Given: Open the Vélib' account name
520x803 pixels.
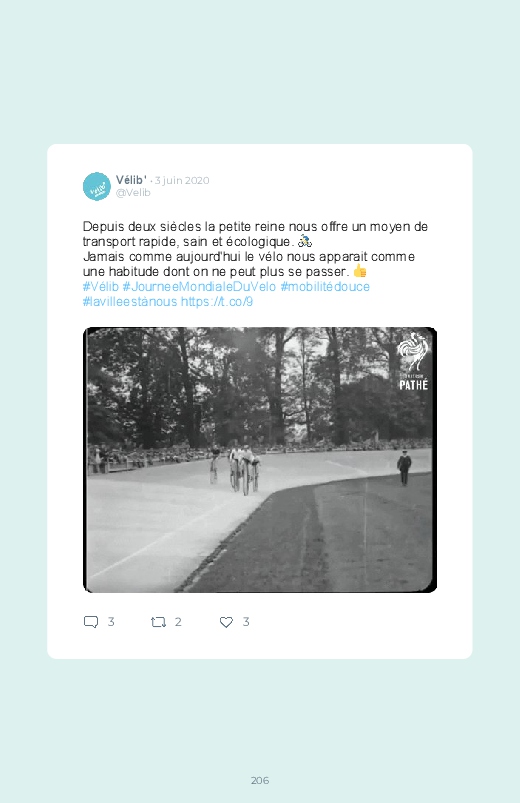Looking at the screenshot, I should click(131, 180).
